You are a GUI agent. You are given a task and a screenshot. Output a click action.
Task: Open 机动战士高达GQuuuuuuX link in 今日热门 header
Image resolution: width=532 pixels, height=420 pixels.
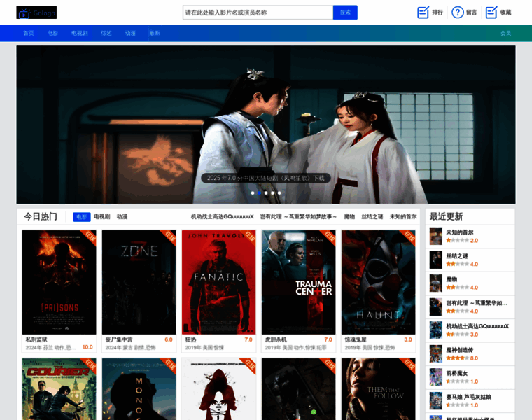(222, 217)
